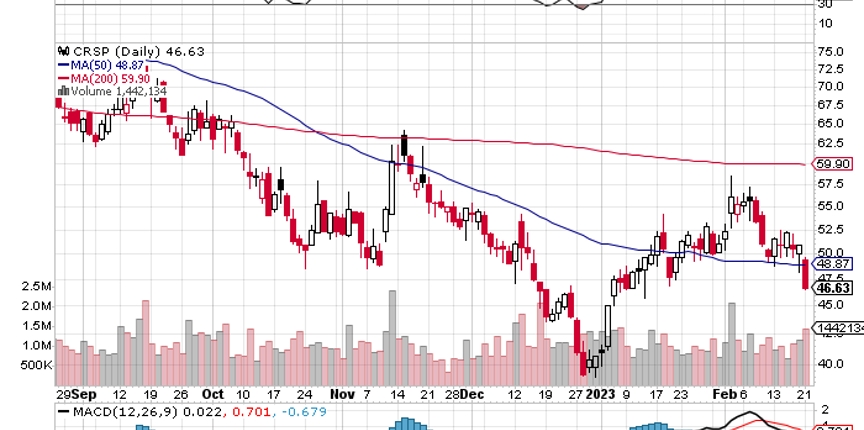Click the '72.5' price axis label

[830, 69]
